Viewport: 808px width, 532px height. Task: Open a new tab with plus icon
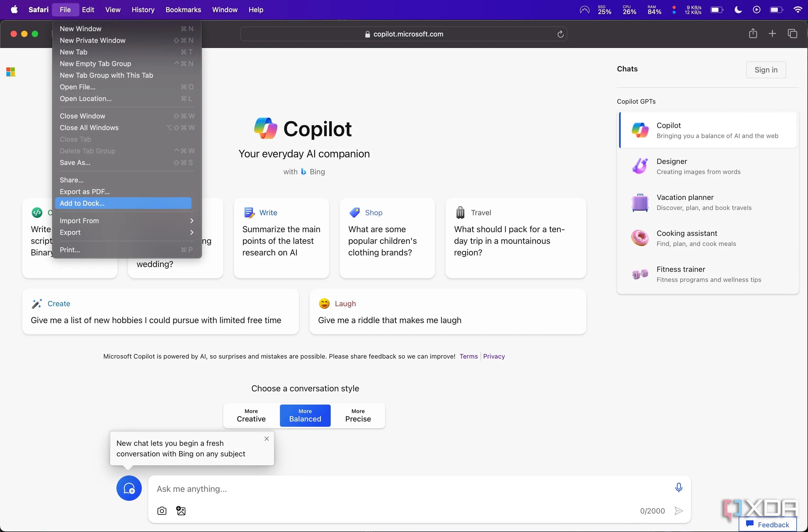(x=772, y=34)
